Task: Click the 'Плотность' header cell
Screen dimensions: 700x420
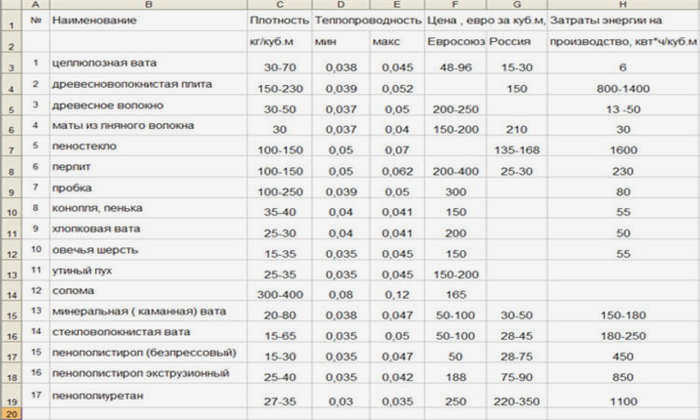Action: [279, 21]
